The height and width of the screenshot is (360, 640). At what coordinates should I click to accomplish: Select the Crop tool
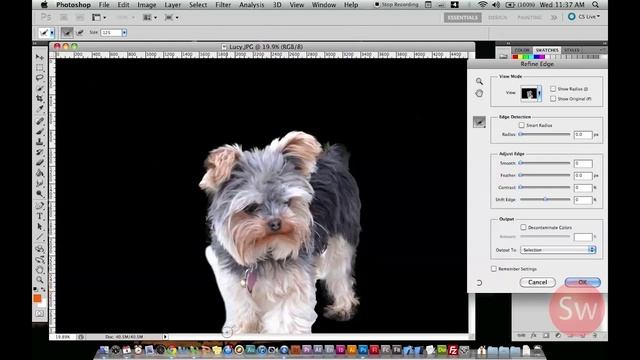(x=40, y=98)
